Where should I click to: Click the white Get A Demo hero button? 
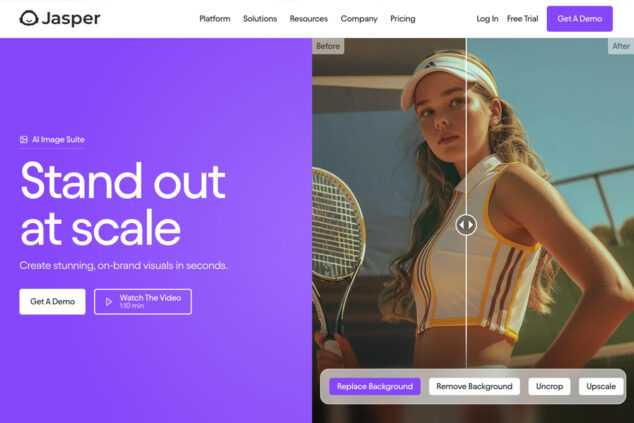[52, 302]
